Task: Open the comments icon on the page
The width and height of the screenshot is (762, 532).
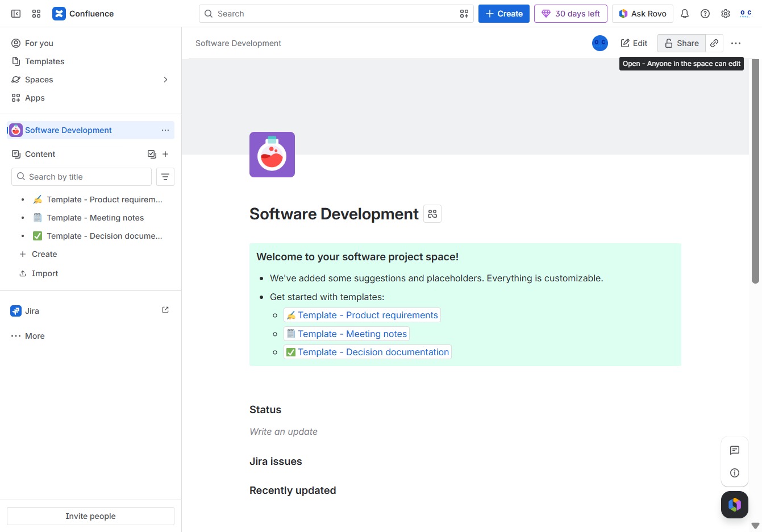Action: tap(735, 450)
